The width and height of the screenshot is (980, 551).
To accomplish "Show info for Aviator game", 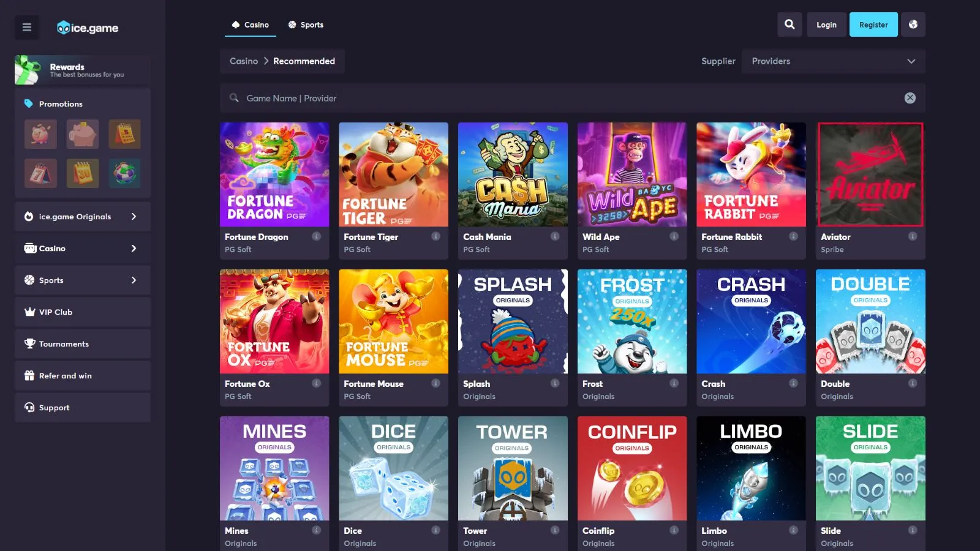I will [912, 236].
